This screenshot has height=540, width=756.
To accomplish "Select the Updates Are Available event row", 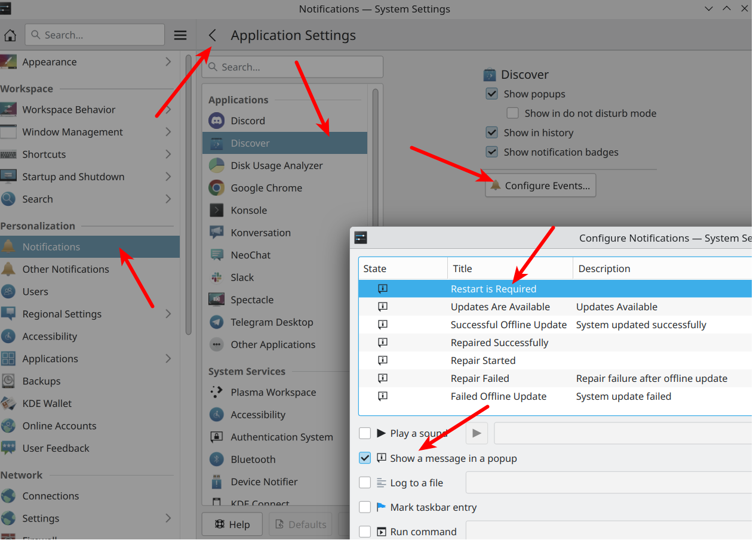I will [500, 307].
